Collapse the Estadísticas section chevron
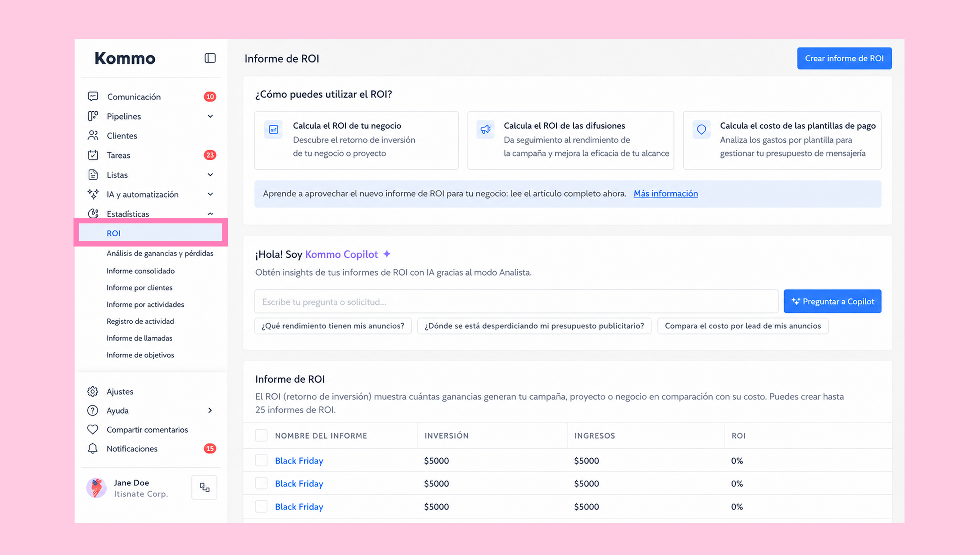Viewport: 980px width, 555px height. pos(210,214)
